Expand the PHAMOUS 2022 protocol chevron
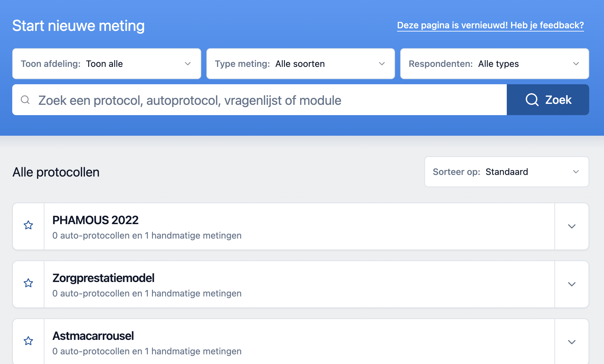Viewport: 604px width, 364px height. [x=571, y=226]
